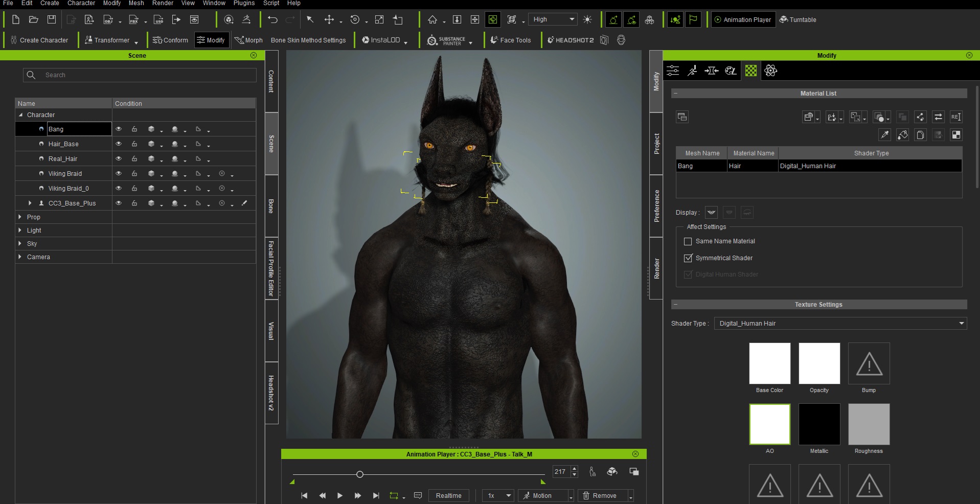Enable Same Name Material checkbox
This screenshot has height=504, width=980.
688,241
